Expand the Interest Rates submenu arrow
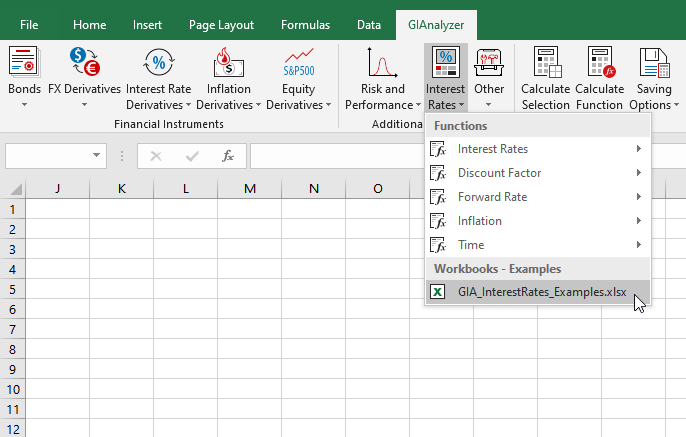Screen dimensions: 686x437 point(639,149)
